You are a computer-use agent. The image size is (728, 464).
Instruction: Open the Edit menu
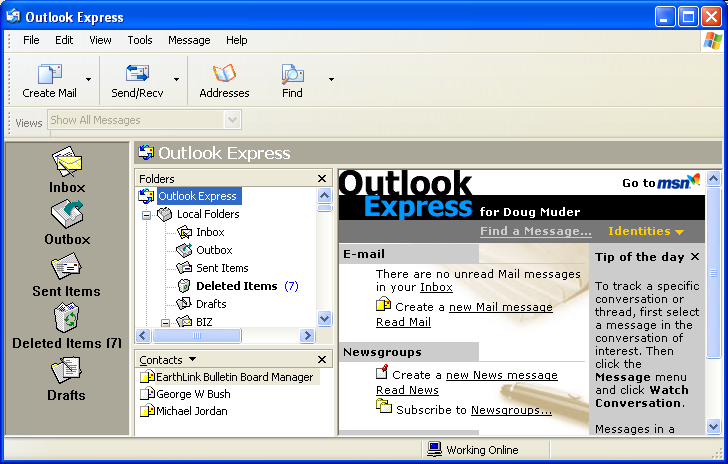click(x=64, y=40)
